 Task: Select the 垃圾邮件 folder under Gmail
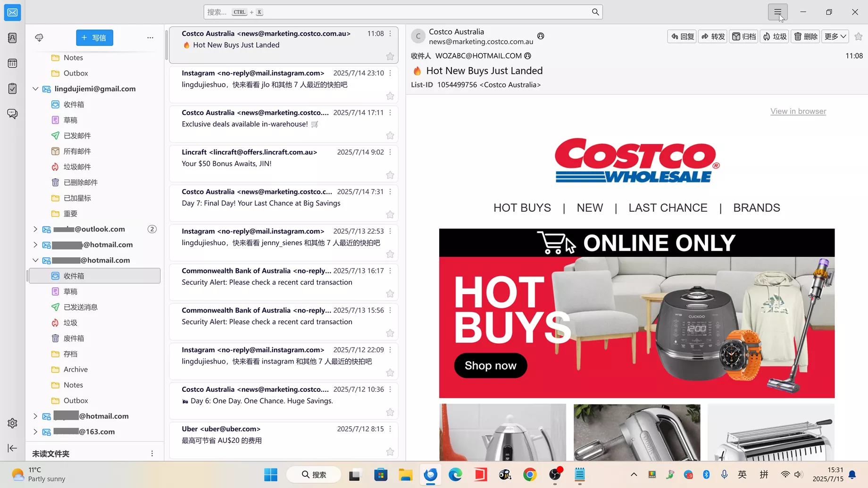(x=77, y=167)
